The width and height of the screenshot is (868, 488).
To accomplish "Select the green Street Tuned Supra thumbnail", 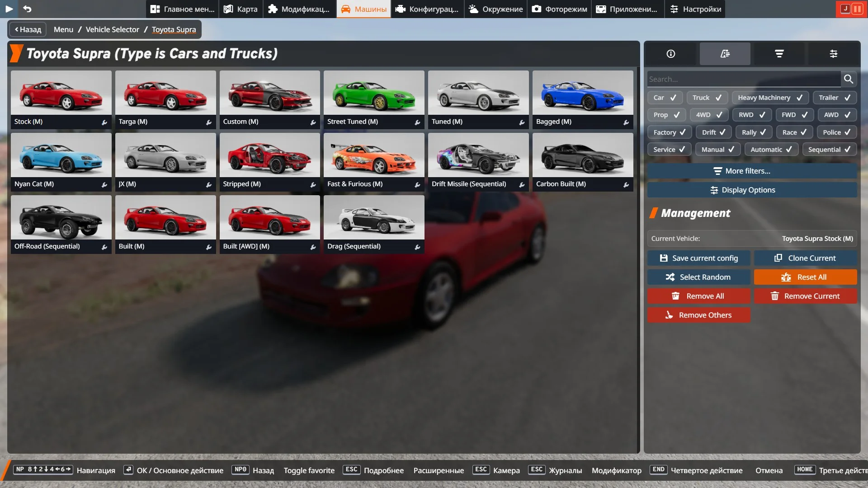I will pos(374,93).
